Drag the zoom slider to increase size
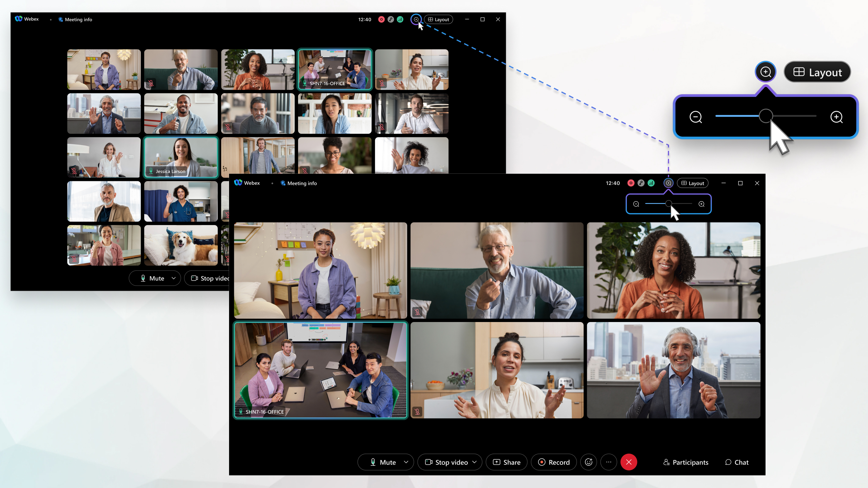 pyautogui.click(x=766, y=116)
